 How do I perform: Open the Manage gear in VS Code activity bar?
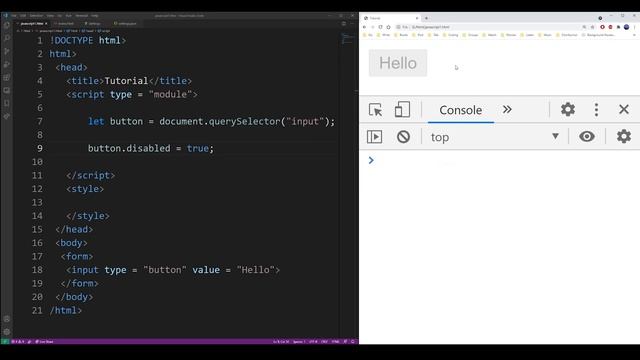(x=7, y=332)
